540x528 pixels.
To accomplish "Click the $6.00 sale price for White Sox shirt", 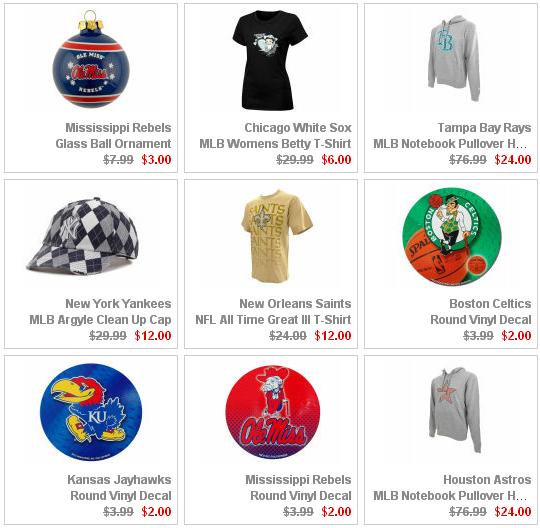I will [x=336, y=159].
